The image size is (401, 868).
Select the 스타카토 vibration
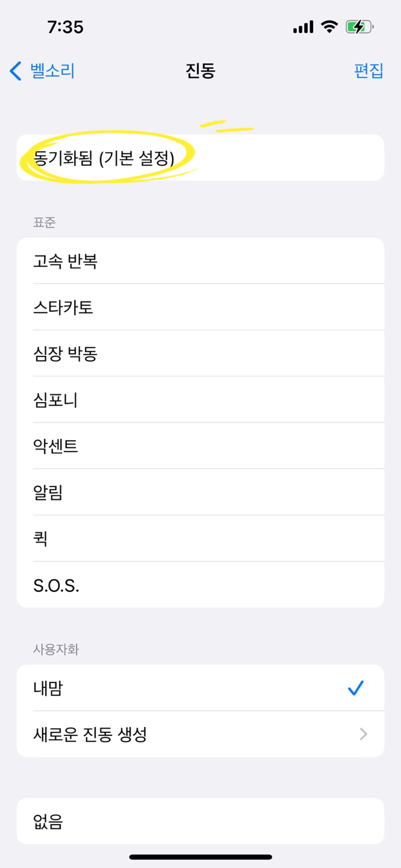click(x=200, y=307)
